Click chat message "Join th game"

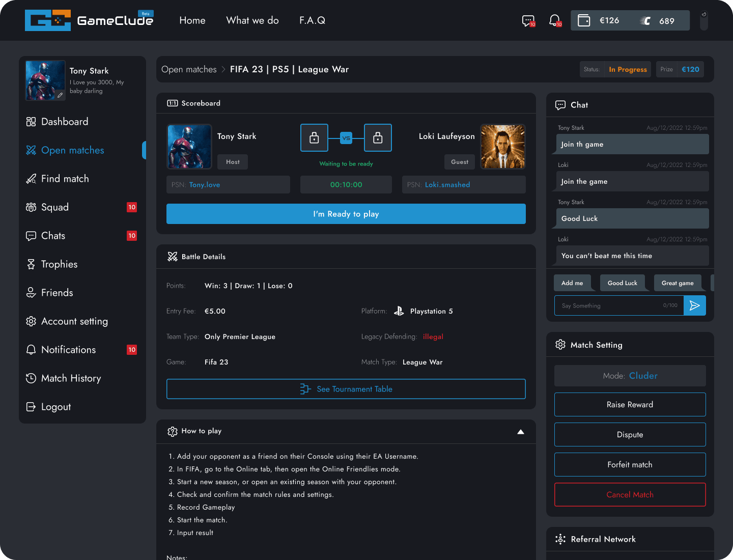tap(632, 144)
